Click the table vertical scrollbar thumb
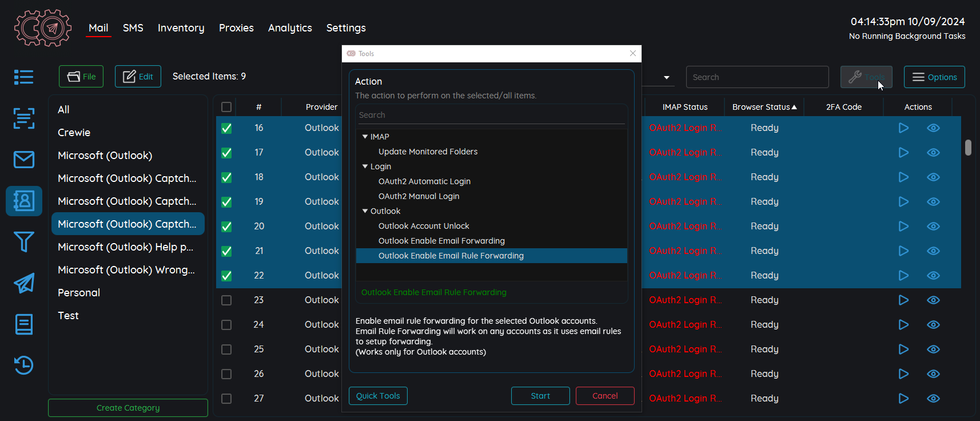This screenshot has height=421, width=980. 968,148
